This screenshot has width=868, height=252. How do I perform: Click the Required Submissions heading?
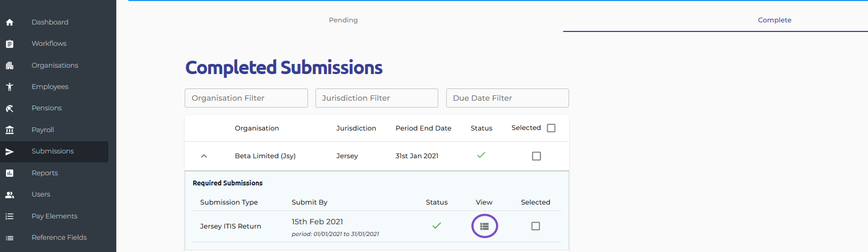pyautogui.click(x=227, y=183)
